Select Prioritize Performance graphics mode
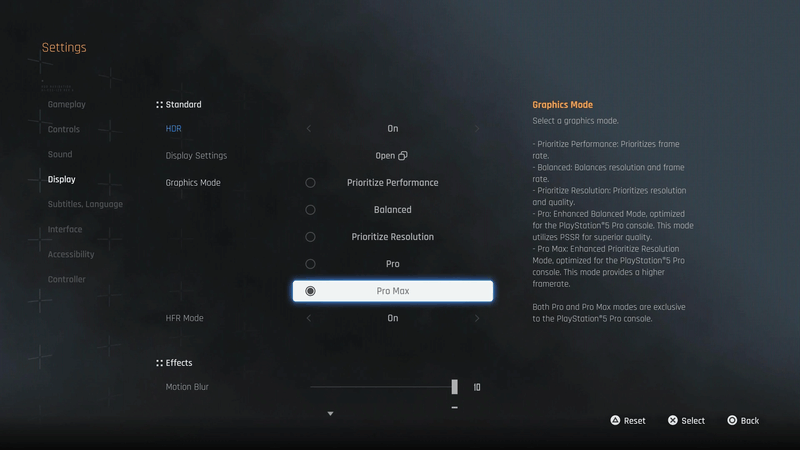The height and width of the screenshot is (450, 800). coord(392,183)
